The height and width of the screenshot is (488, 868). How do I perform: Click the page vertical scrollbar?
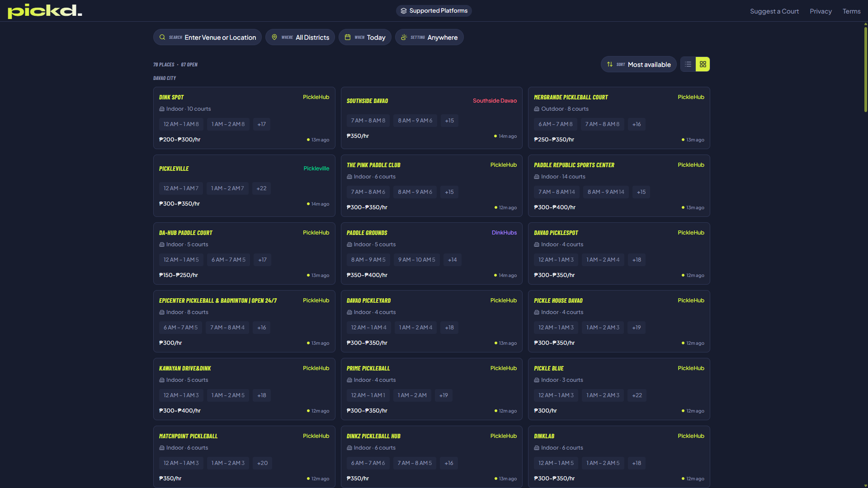865,70
